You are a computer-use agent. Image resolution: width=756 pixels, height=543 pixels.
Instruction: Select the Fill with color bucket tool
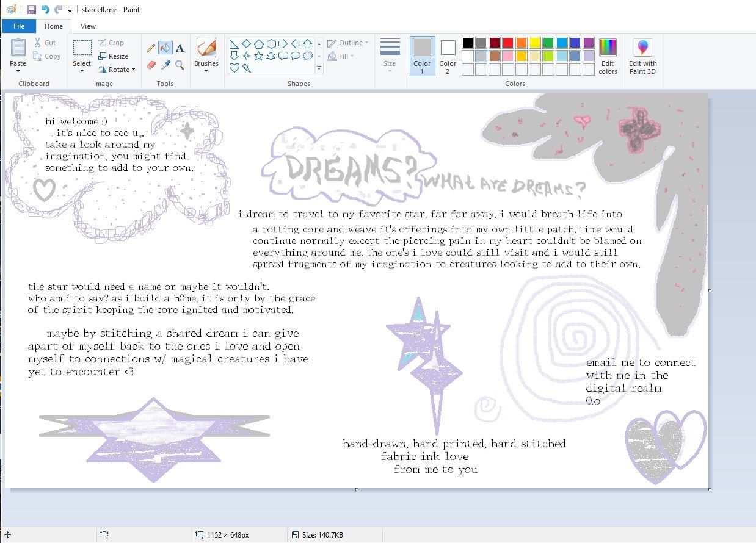click(165, 48)
